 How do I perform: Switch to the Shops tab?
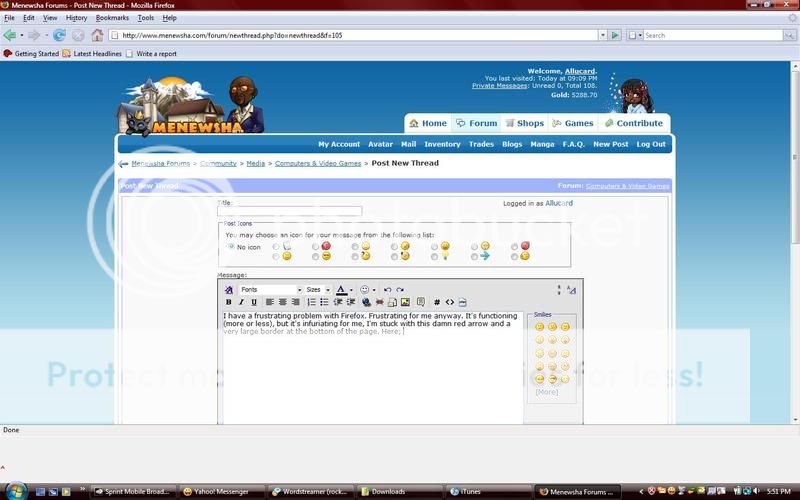coord(524,124)
